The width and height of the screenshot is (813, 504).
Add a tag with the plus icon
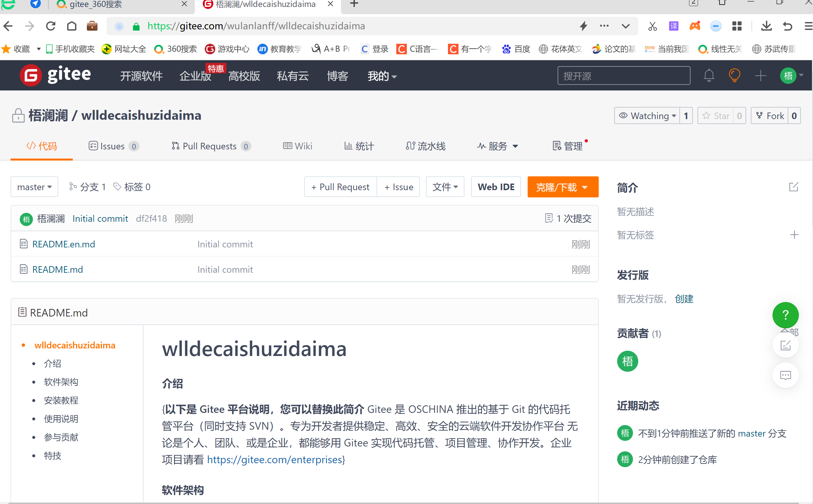[x=794, y=235]
